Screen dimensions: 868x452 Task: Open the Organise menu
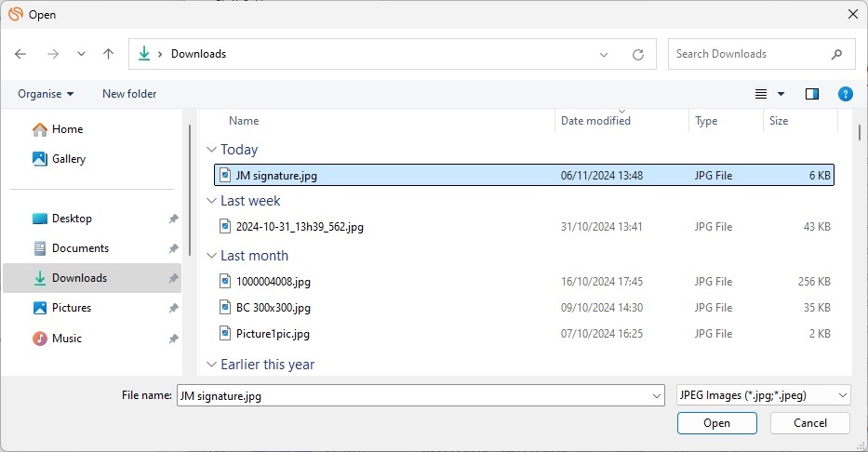(x=46, y=94)
